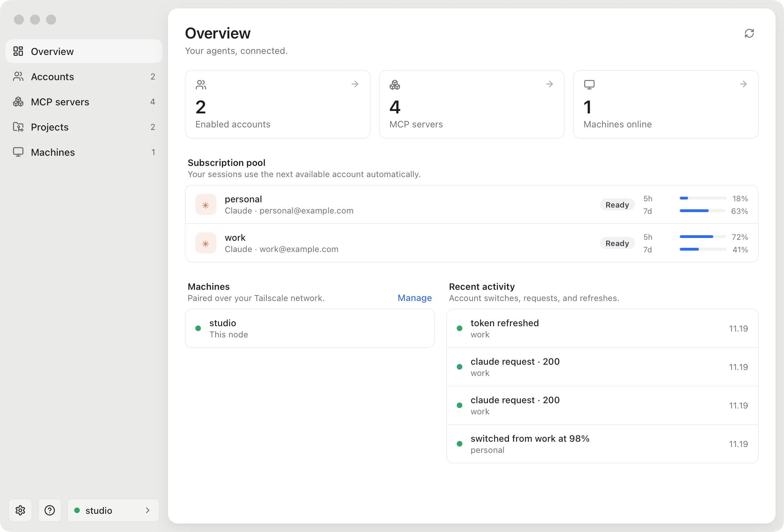Click the cubes icon on MCP servers card
This screenshot has width=784, height=532.
click(395, 84)
